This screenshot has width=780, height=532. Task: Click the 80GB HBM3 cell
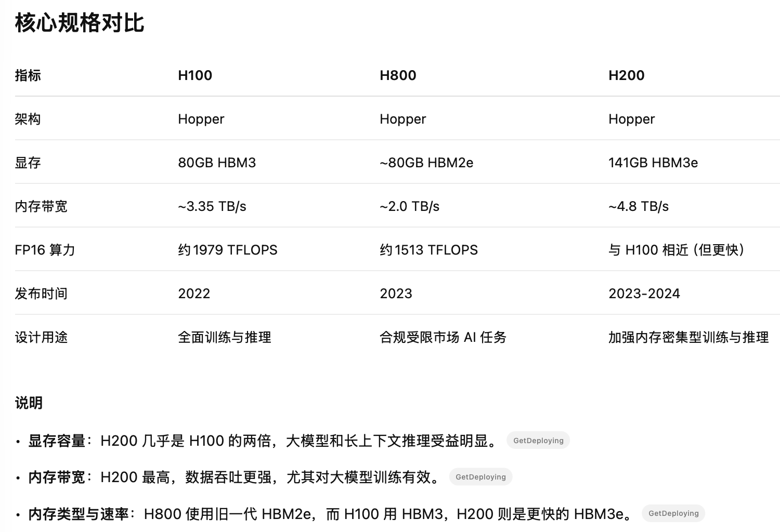(217, 163)
